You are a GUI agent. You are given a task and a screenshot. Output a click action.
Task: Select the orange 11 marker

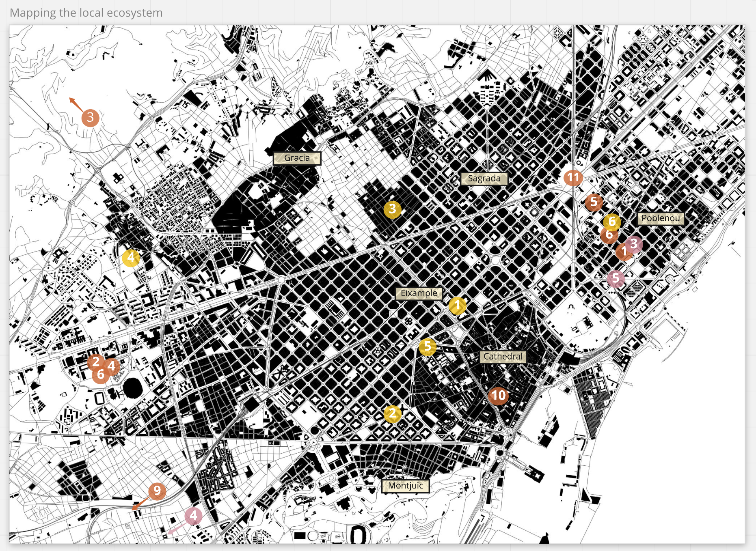coord(573,177)
